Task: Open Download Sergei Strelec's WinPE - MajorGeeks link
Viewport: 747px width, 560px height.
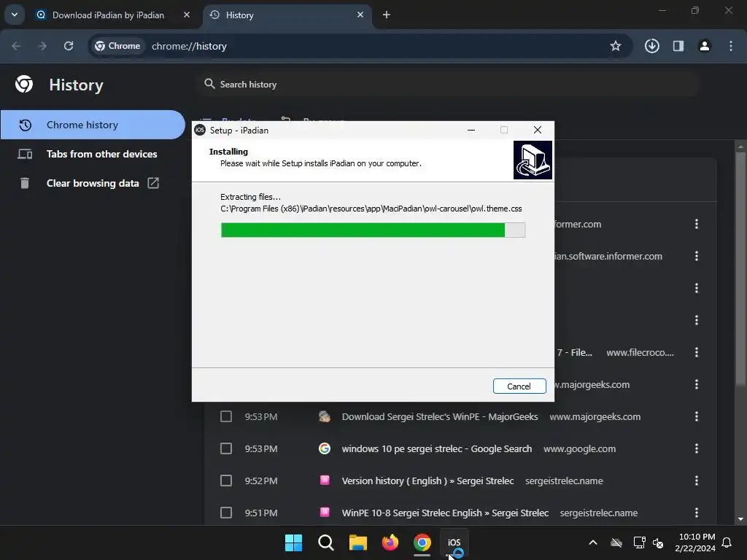Action: 440,416
